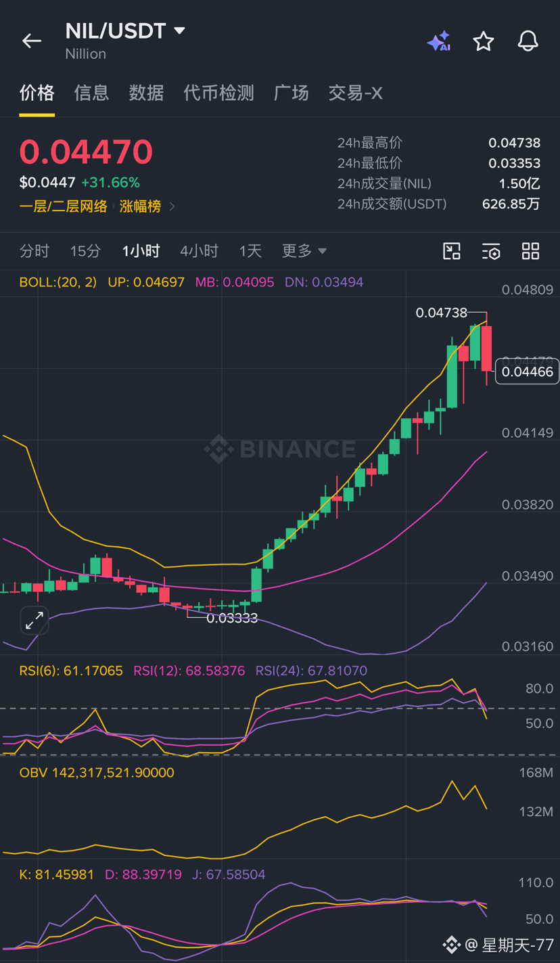
Task: Open the 涨幅榜 gainers list link
Action: tap(140, 206)
